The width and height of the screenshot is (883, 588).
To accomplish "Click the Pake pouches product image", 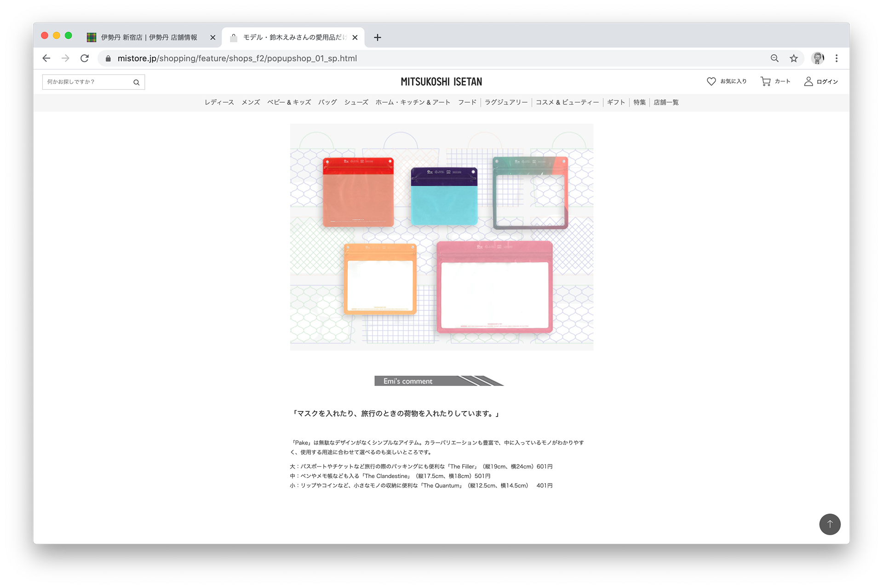I will click(441, 237).
